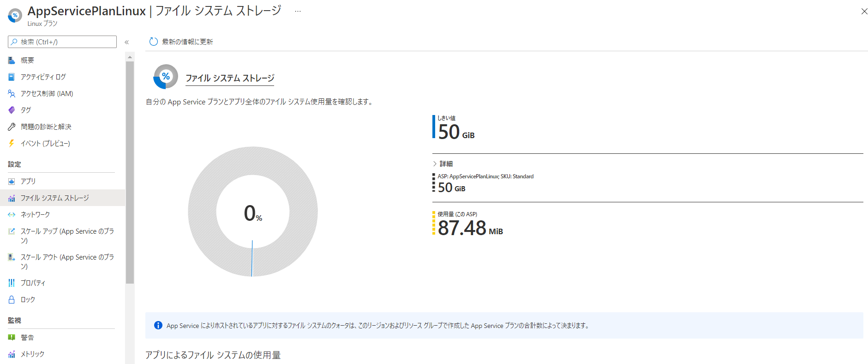Screen dimensions: 868x364
Task: Open メトリック under 監視
Action: (x=32, y=354)
